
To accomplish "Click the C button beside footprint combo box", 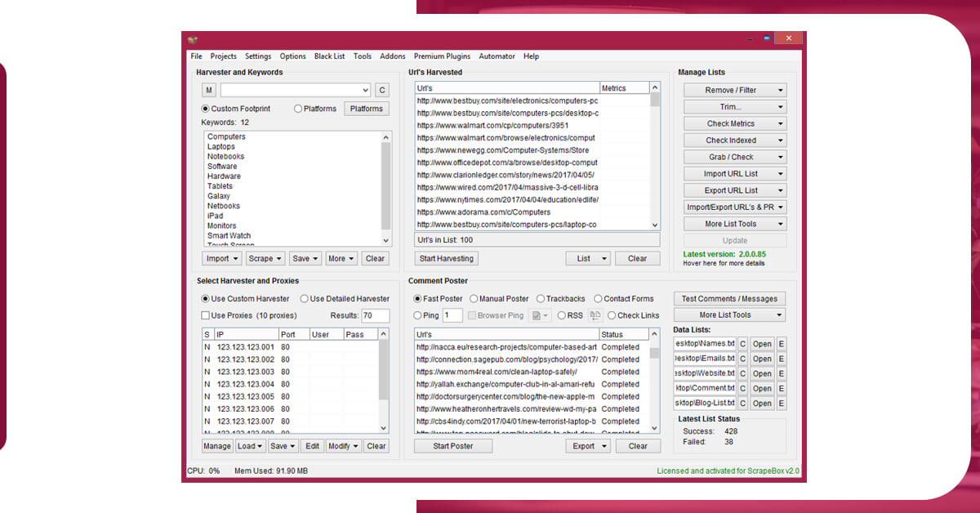I will coord(382,90).
